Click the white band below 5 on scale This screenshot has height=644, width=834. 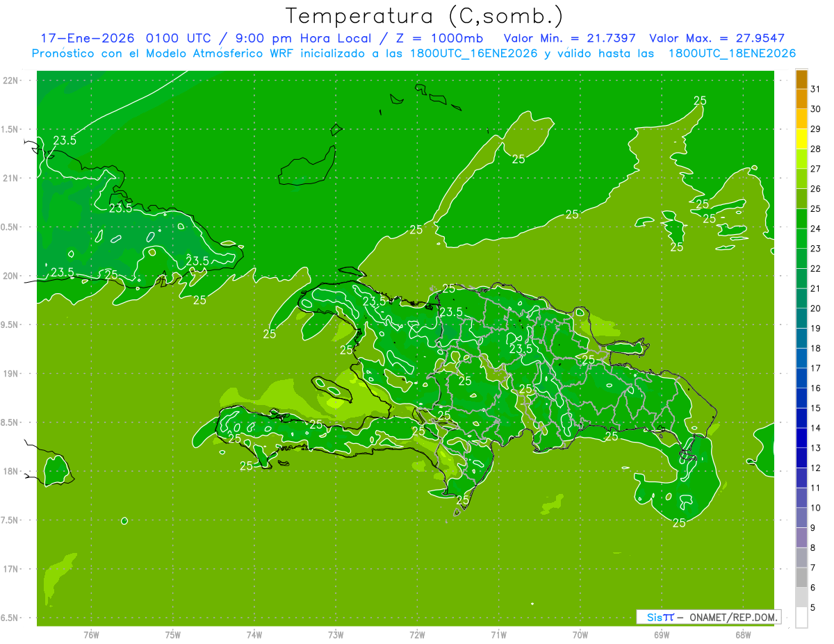coord(801,617)
